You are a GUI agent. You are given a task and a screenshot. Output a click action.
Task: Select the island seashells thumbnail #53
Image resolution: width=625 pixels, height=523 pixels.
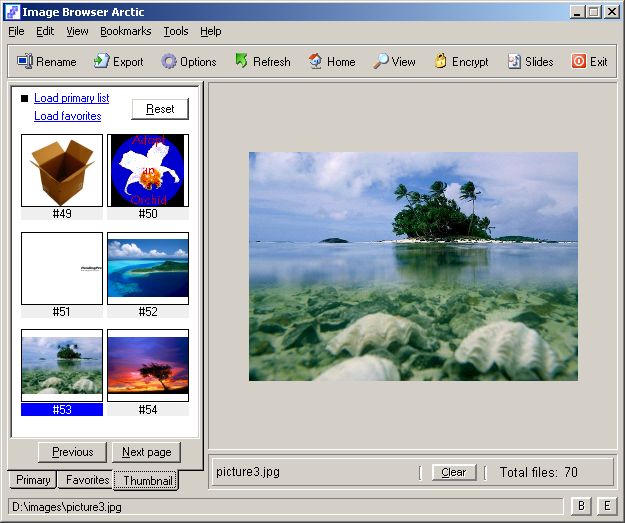pos(62,365)
